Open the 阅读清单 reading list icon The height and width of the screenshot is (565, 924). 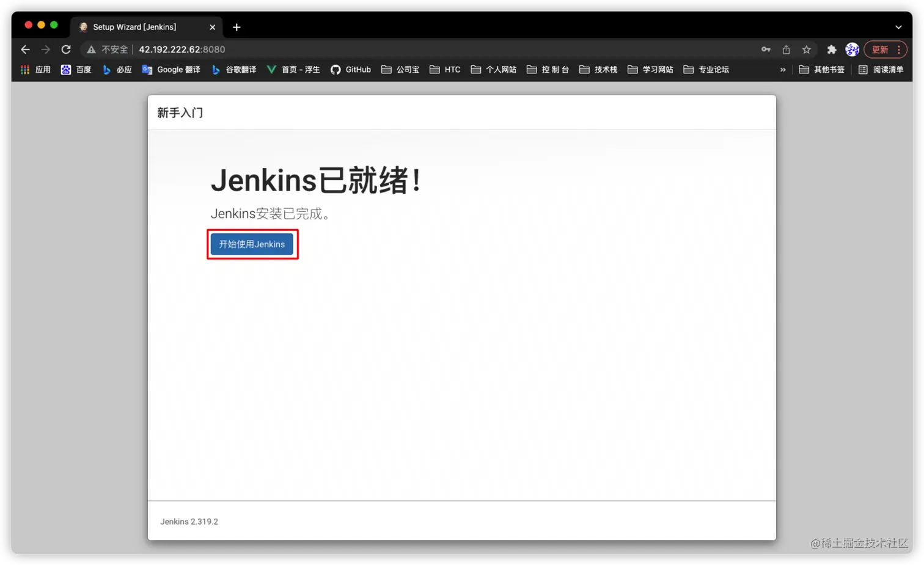pyautogui.click(x=880, y=69)
